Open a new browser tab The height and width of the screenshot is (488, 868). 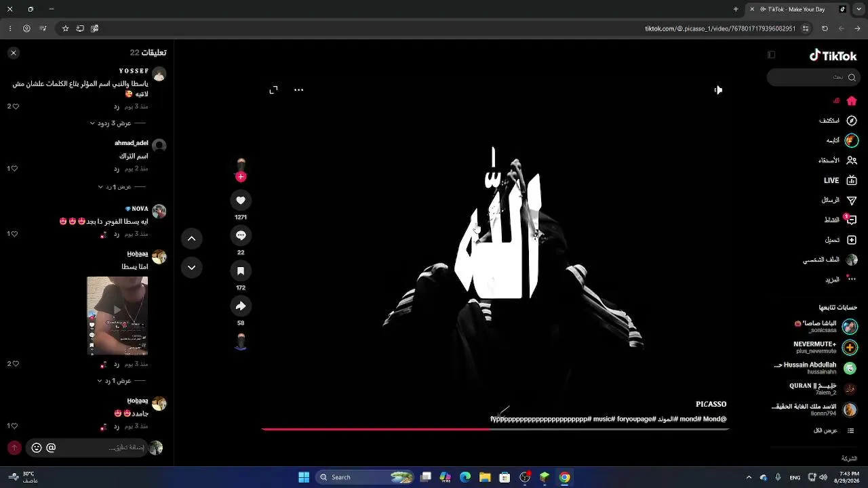pyautogui.click(x=736, y=9)
